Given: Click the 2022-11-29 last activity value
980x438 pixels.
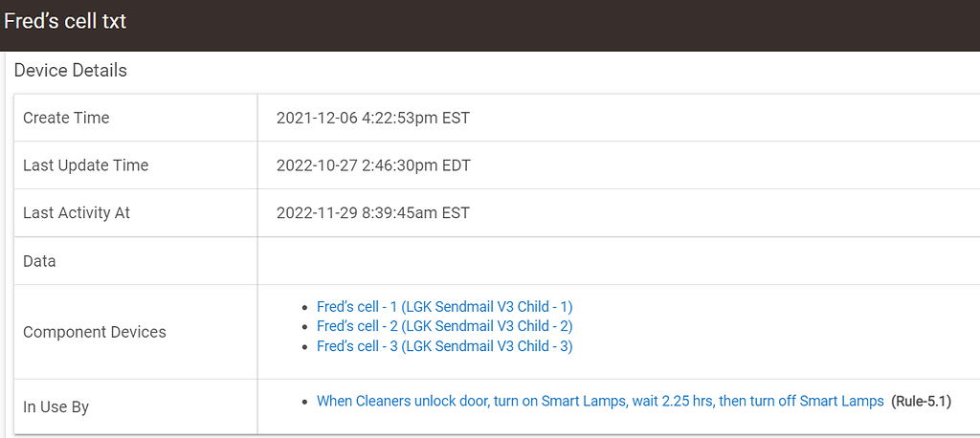Looking at the screenshot, I should [372, 213].
